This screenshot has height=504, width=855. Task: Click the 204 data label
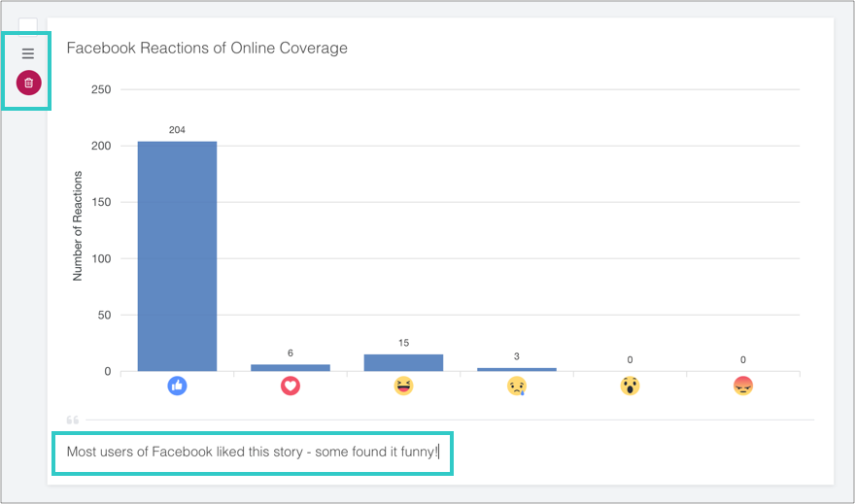click(x=177, y=130)
